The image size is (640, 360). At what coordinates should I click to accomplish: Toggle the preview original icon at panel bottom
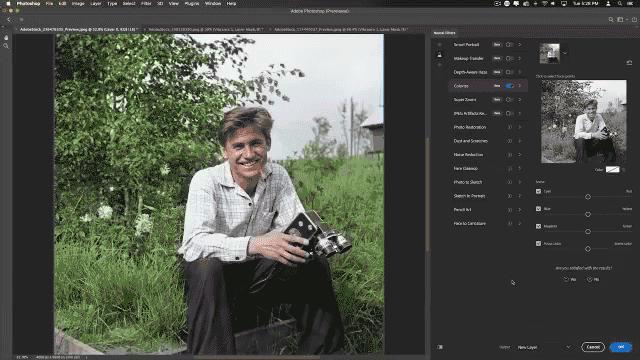pos(440,347)
